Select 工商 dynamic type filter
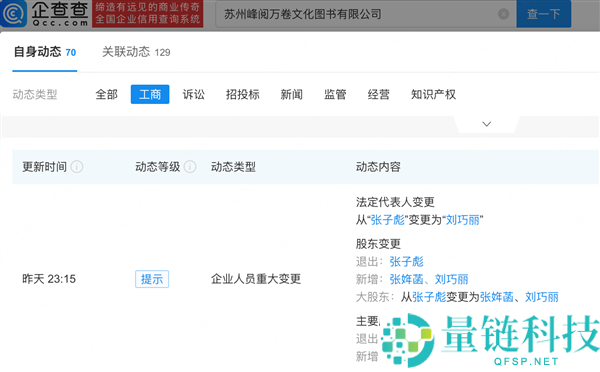 click(x=150, y=95)
